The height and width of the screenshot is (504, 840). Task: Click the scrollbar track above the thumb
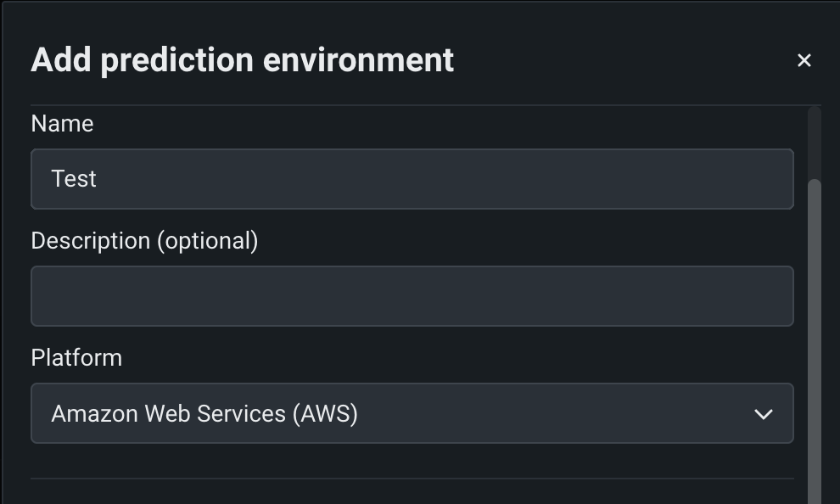click(815, 140)
